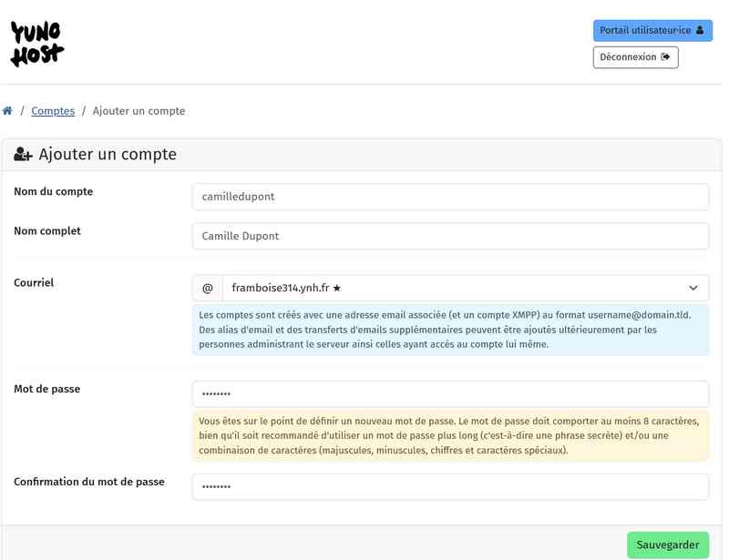The height and width of the screenshot is (560, 729).
Task: Go to home via breadcrumb house icon
Action: (x=7, y=111)
